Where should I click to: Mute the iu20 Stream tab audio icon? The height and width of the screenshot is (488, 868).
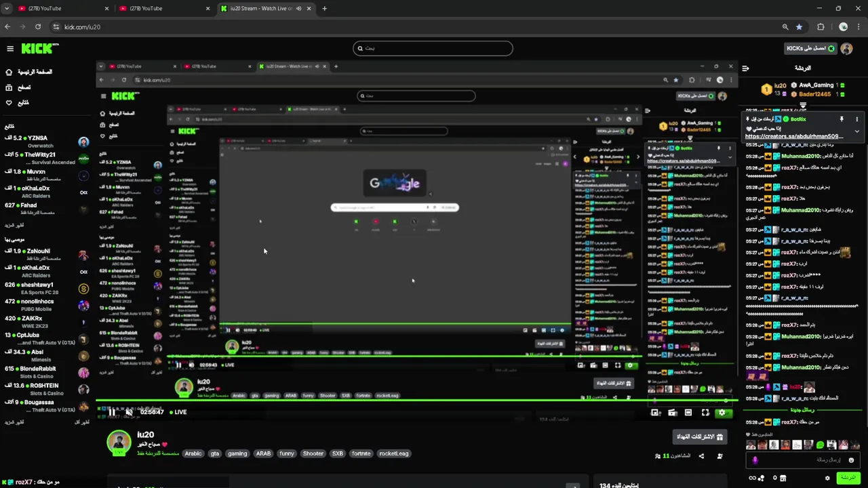(x=298, y=8)
